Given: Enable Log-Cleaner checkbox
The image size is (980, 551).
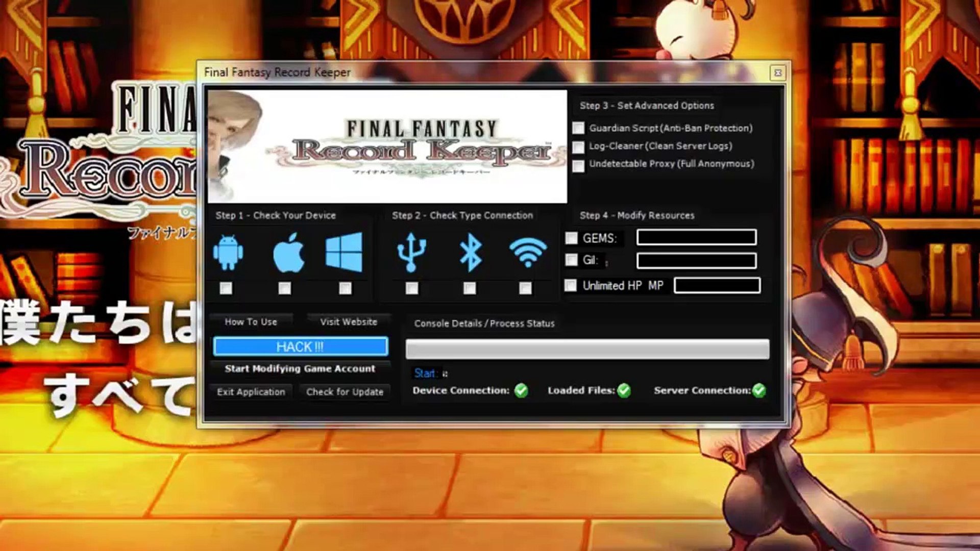Looking at the screenshot, I should tap(578, 147).
